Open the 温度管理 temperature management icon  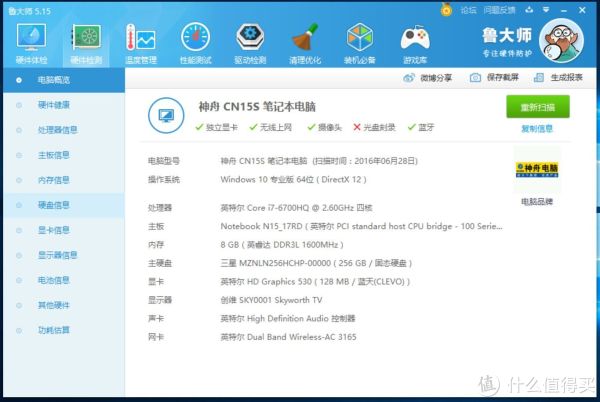[141, 43]
